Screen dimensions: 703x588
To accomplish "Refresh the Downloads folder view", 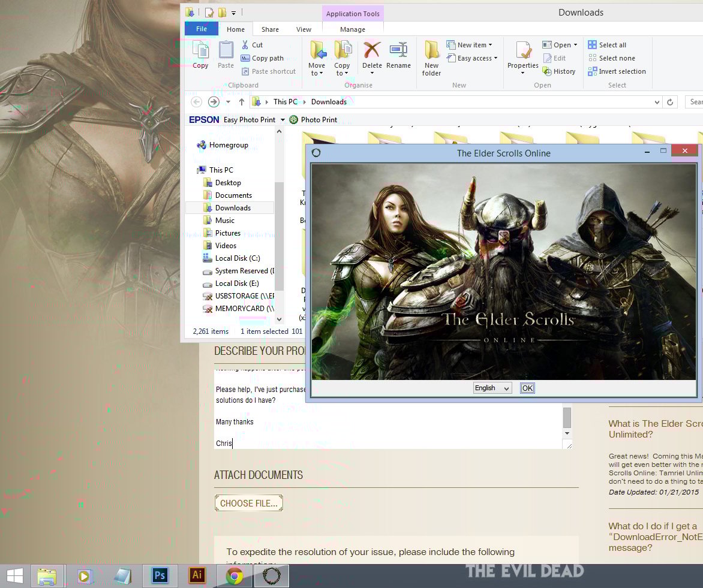I will [670, 102].
